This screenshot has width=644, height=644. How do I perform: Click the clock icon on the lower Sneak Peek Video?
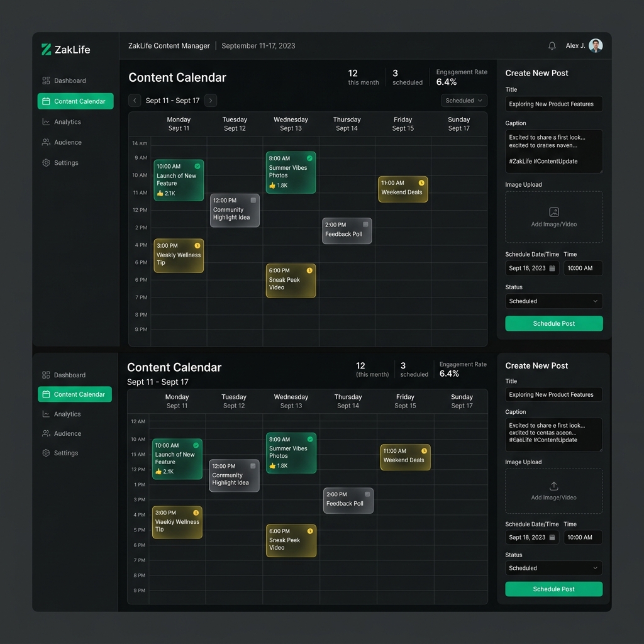point(310,531)
